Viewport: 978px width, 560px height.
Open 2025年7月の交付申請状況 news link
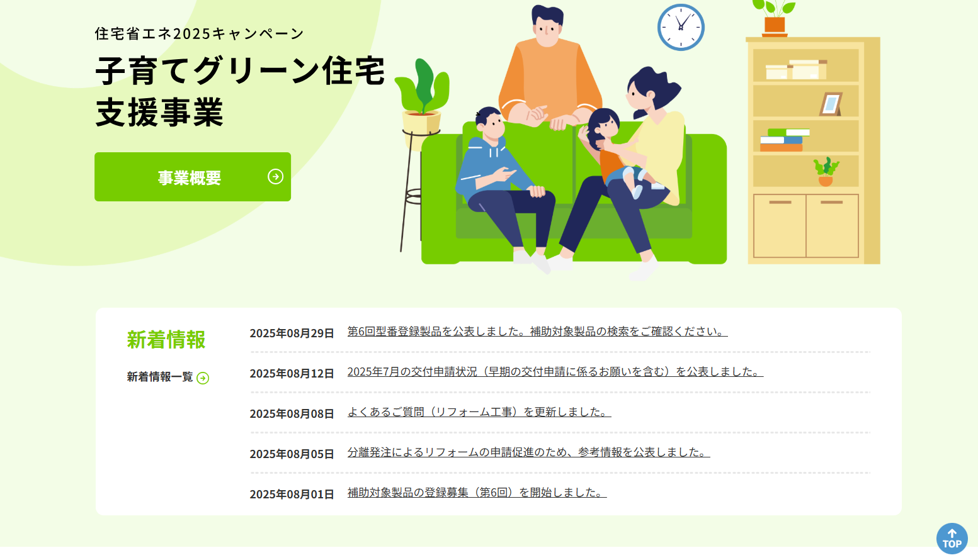tap(555, 372)
